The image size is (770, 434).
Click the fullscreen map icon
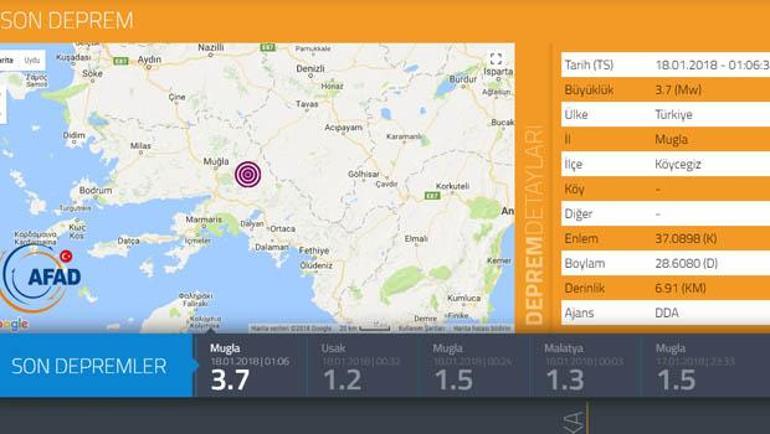495,59
